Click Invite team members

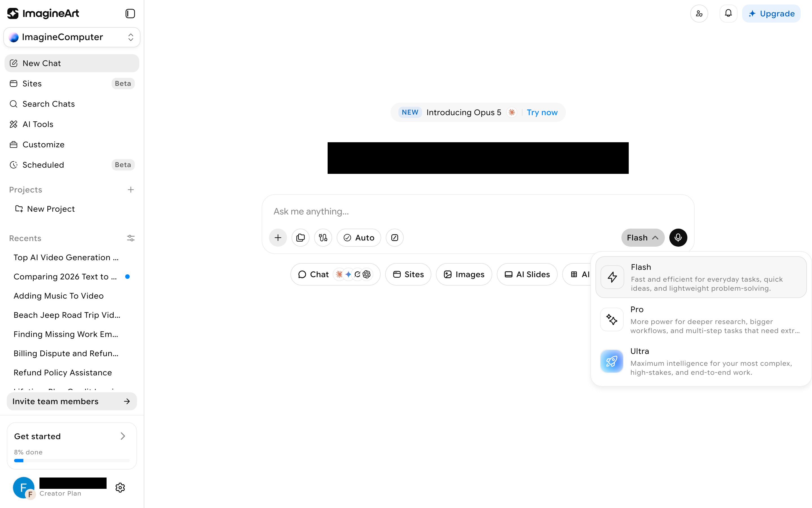[72, 401]
